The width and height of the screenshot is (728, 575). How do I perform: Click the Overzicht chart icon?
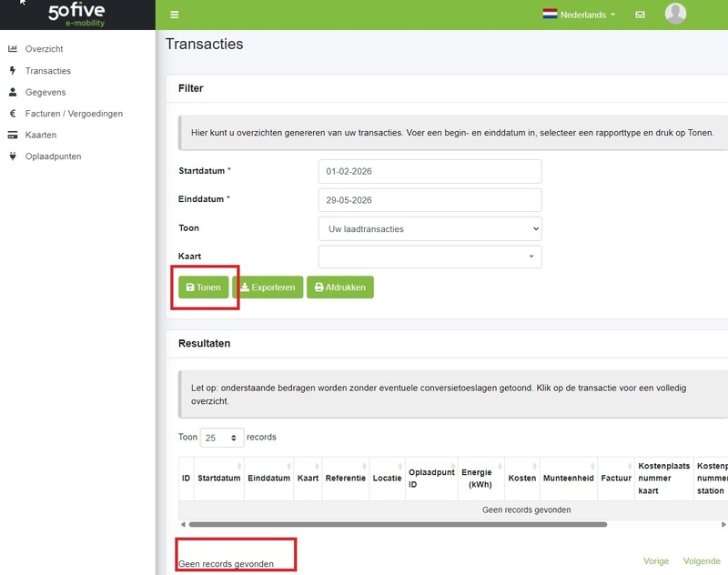(13, 49)
